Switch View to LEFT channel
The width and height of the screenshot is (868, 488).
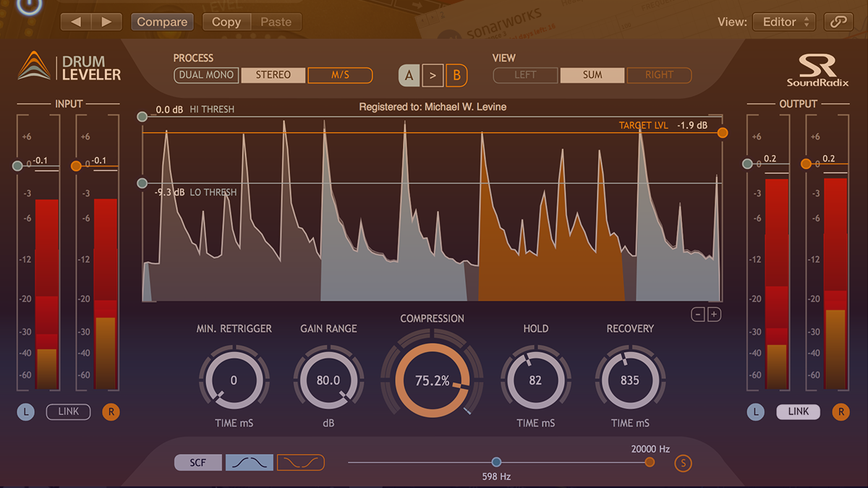(525, 74)
